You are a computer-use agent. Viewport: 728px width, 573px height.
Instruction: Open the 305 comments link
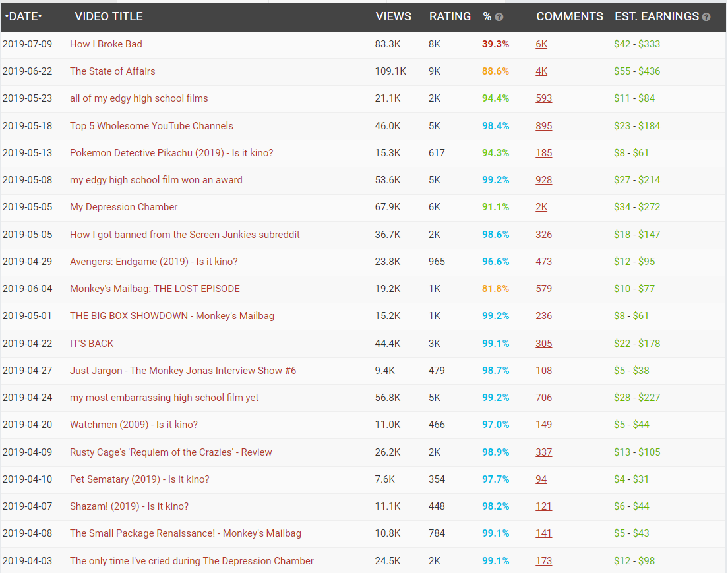[x=543, y=343]
